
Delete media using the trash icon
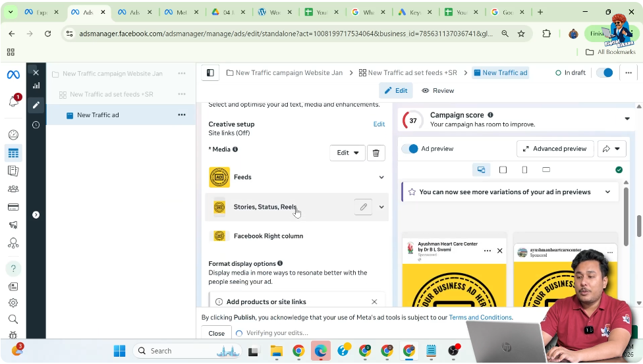(x=376, y=153)
